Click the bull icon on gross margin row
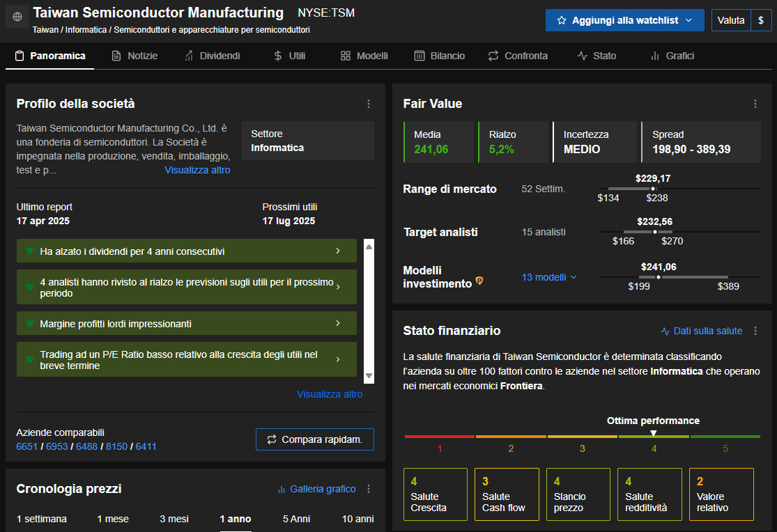The width and height of the screenshot is (777, 532). tap(30, 324)
